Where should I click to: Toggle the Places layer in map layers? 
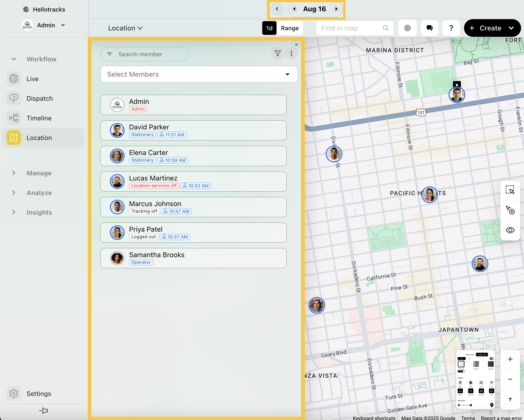point(460,383)
